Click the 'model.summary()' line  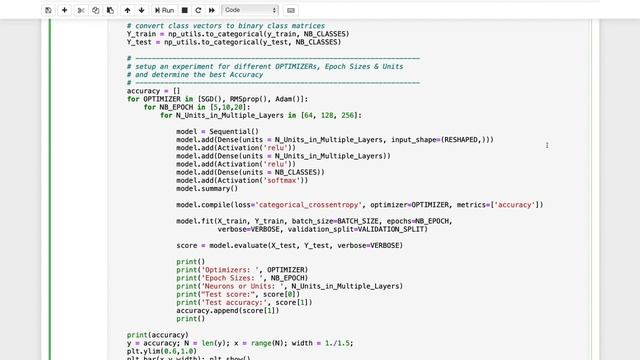(207, 189)
